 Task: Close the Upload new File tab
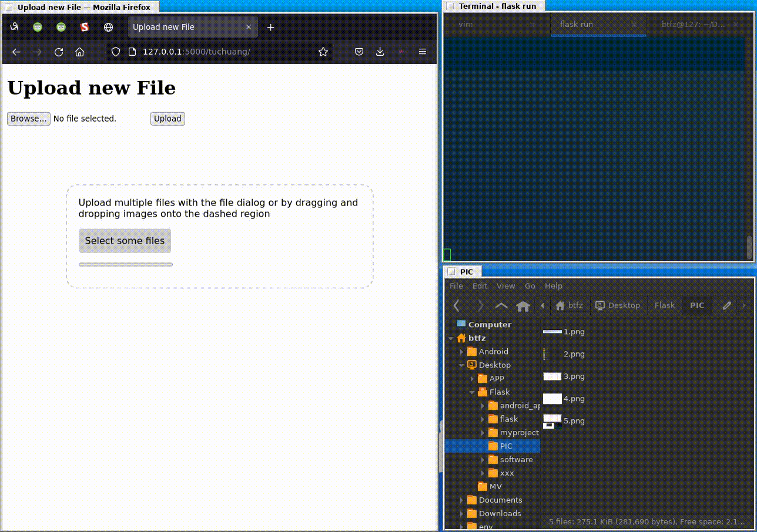(x=249, y=27)
